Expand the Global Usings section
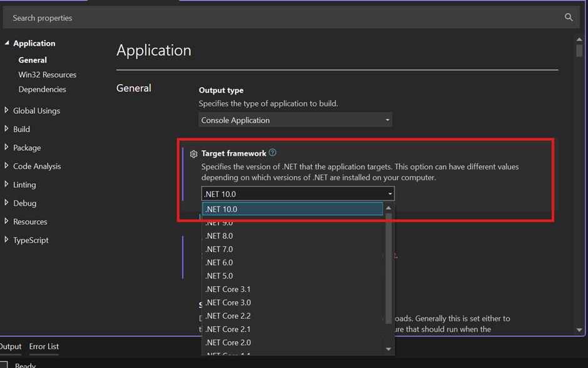Screen dimensions: 588x368 click(7, 111)
